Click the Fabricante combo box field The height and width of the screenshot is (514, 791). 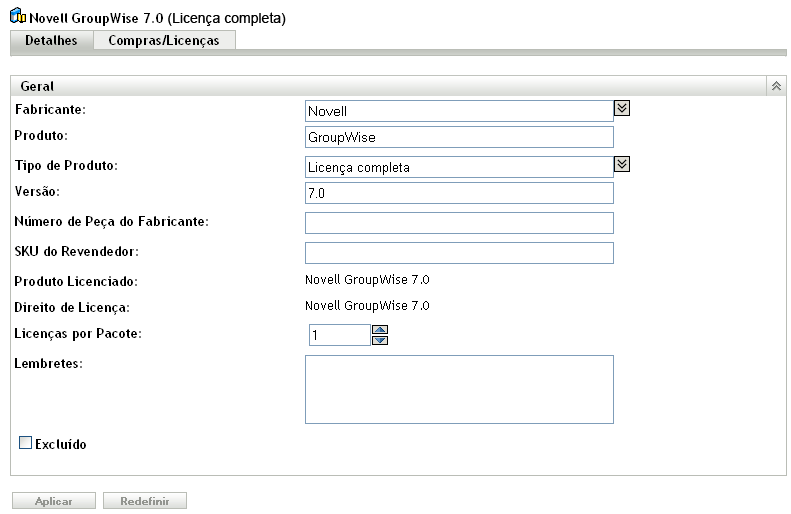click(458, 110)
